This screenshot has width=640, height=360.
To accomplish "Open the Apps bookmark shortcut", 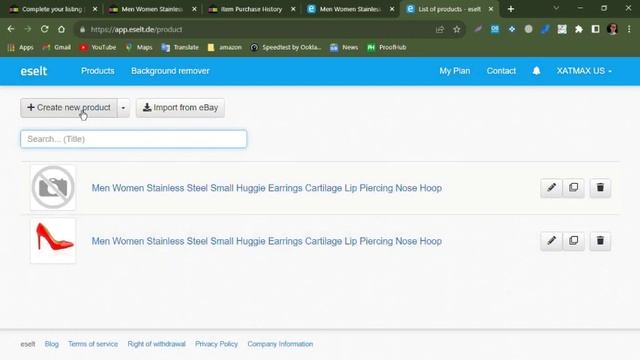I will coord(20,47).
